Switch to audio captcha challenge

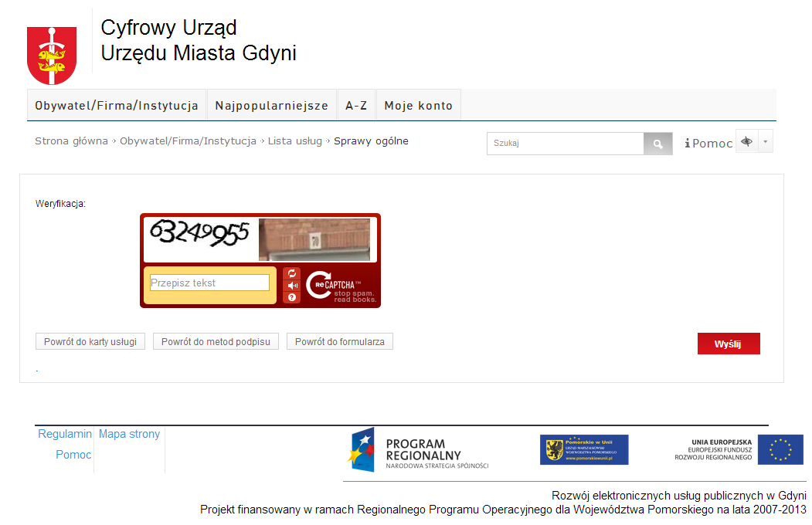(x=292, y=286)
